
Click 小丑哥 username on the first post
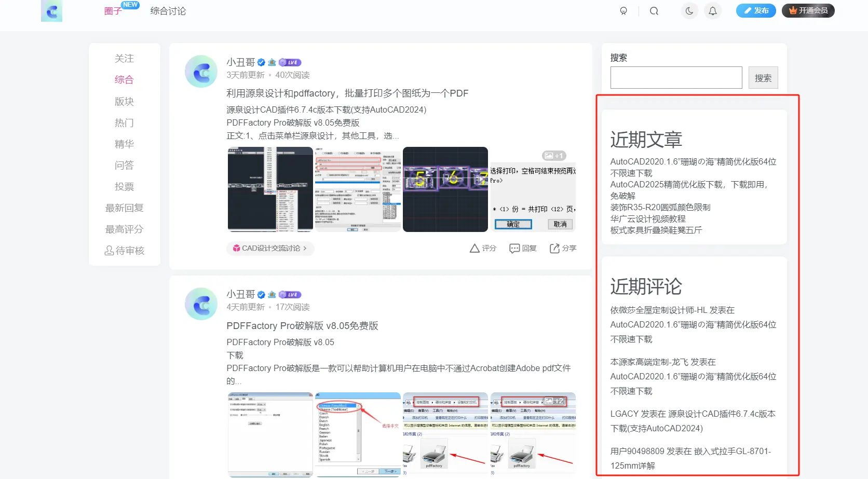[x=240, y=62]
